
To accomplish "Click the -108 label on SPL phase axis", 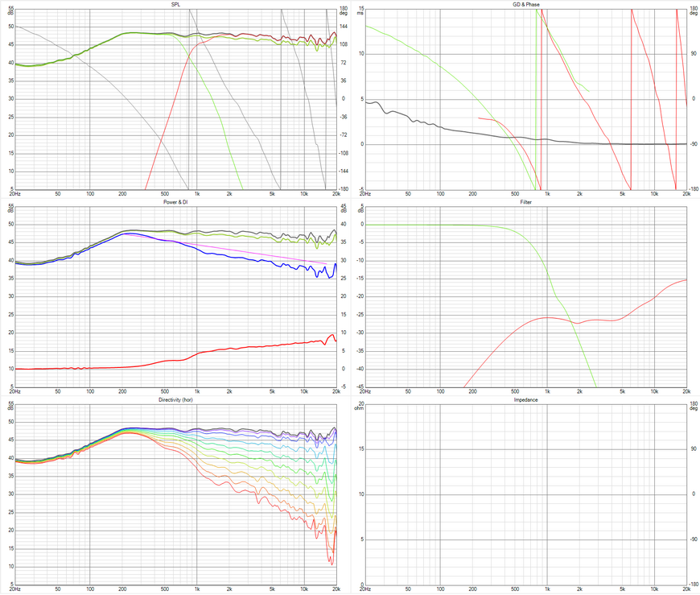I will point(343,153).
